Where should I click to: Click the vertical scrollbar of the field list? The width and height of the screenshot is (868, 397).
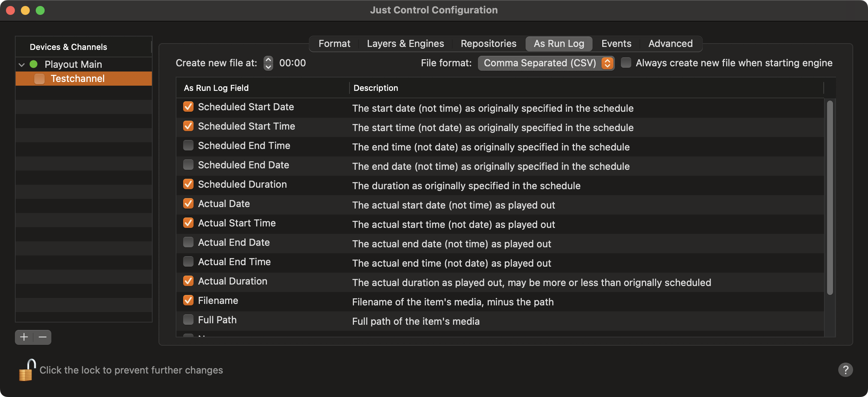pyautogui.click(x=830, y=197)
